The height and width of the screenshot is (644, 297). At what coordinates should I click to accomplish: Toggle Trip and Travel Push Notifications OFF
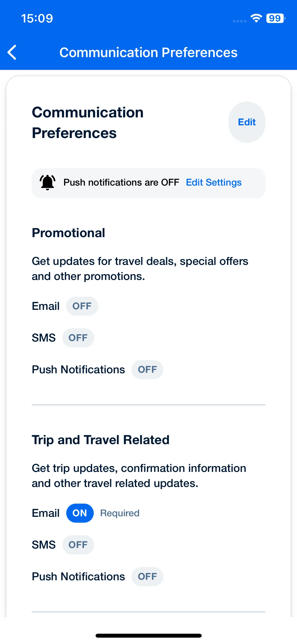[147, 577]
